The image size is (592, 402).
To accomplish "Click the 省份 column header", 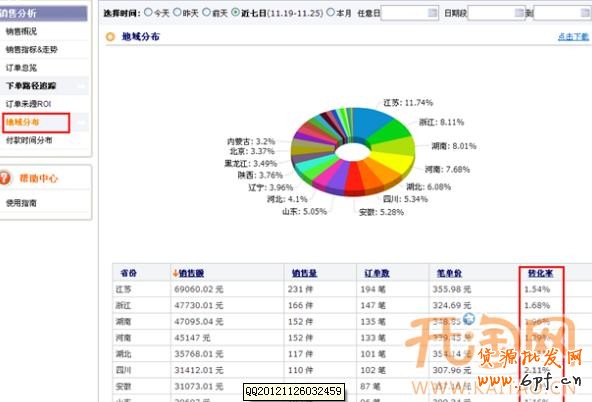I will (x=128, y=273).
